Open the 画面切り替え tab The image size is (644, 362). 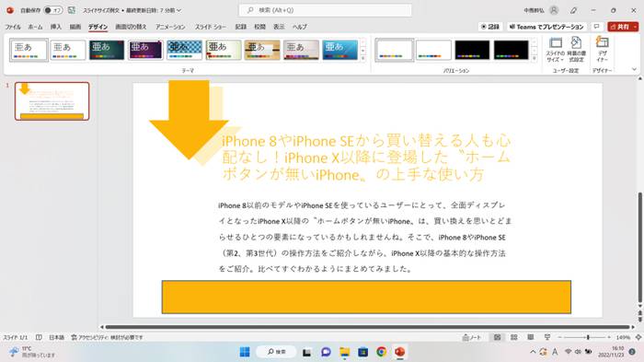131,27
